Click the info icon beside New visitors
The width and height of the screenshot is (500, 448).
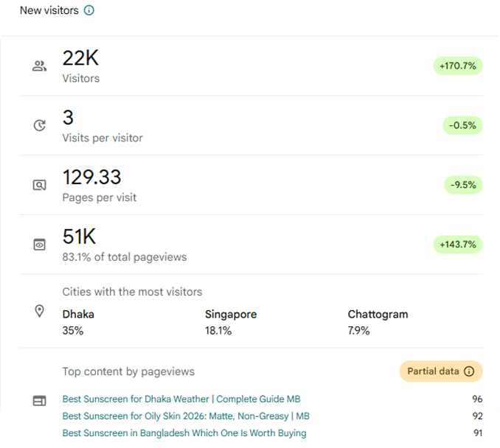(89, 10)
